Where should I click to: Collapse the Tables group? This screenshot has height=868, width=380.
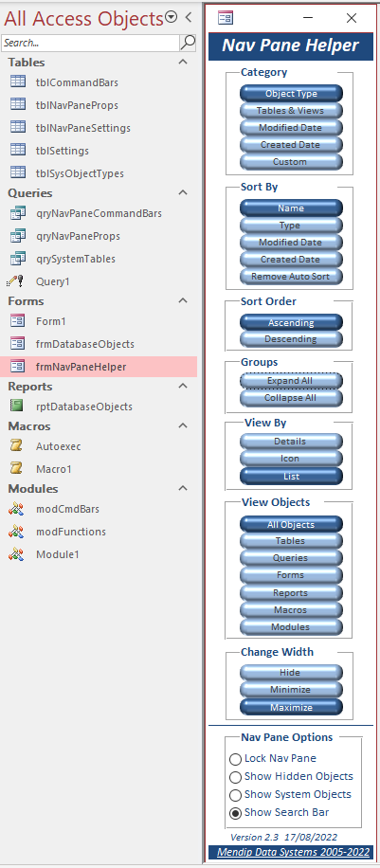tap(183, 62)
